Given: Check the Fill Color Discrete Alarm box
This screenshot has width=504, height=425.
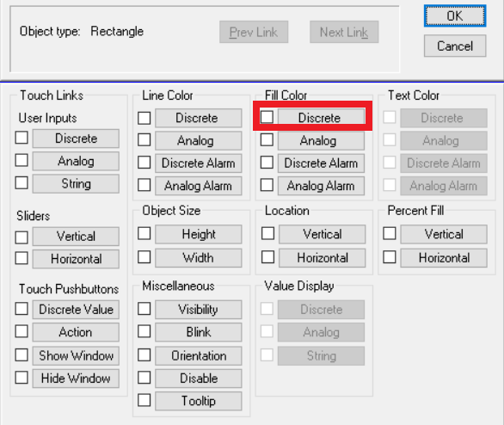Looking at the screenshot, I should 267,163.
